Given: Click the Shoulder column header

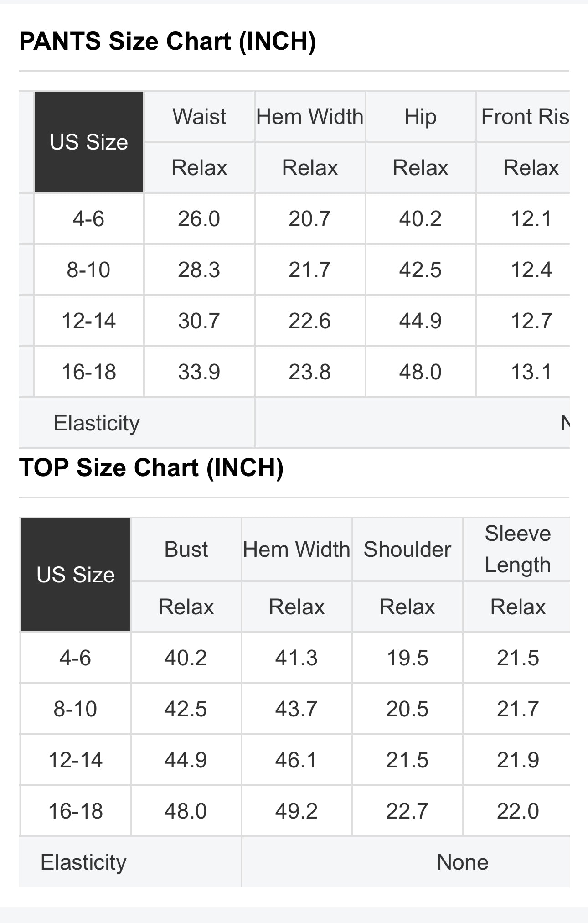Looking at the screenshot, I should coord(407,549).
